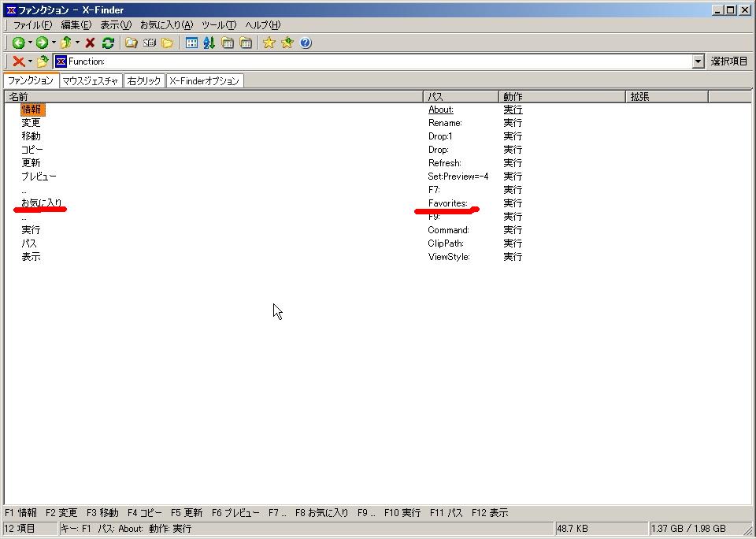The image size is (756, 539).
Task: Open help with blue question mark icon
Action: click(306, 43)
